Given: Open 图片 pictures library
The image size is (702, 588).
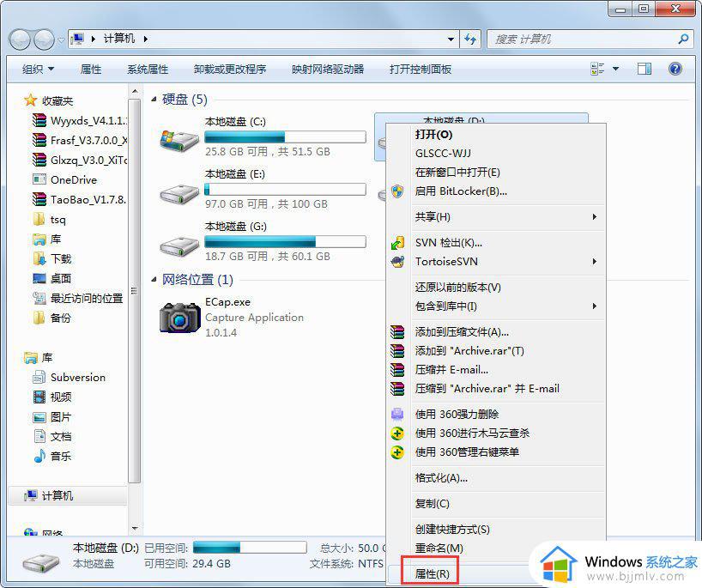Looking at the screenshot, I should click(52, 417).
